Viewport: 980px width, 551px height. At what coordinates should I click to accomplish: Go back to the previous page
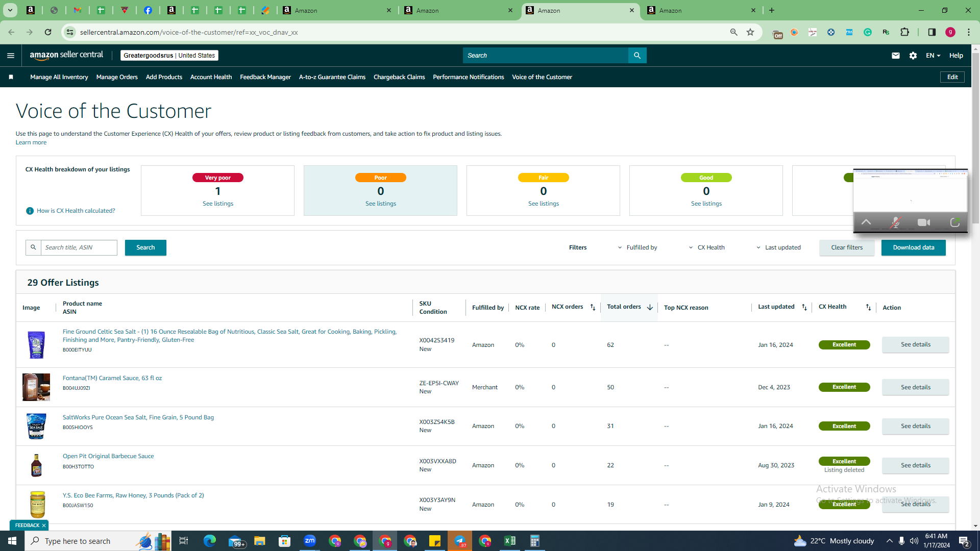(11, 32)
